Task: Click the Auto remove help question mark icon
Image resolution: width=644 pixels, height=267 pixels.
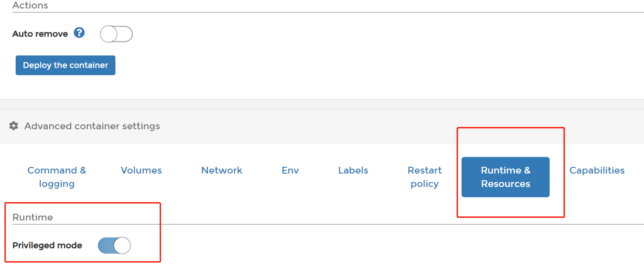Action: (x=79, y=33)
